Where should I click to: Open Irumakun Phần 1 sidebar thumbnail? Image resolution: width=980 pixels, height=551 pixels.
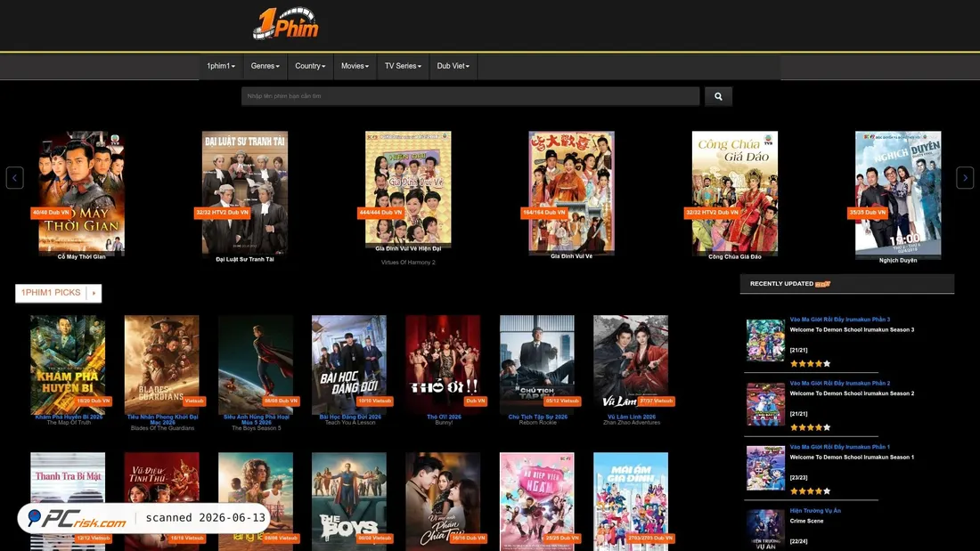765,468
